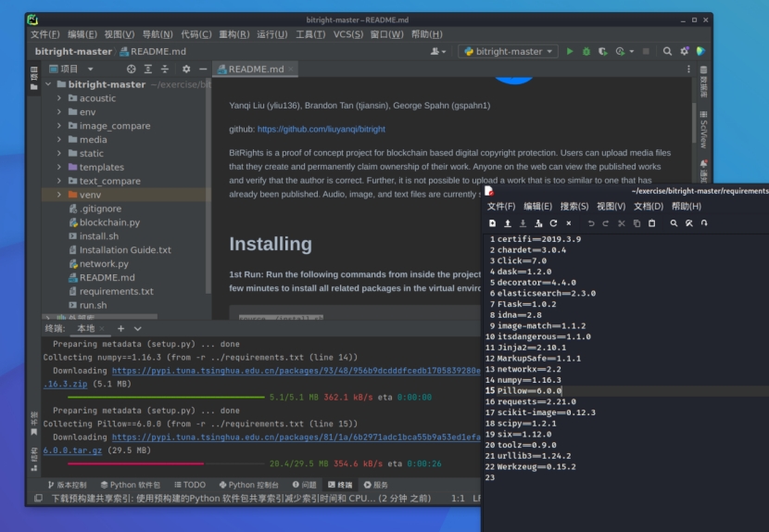Toggle the TODO tool window
Image resolution: width=769 pixels, height=532 pixels.
(189, 485)
